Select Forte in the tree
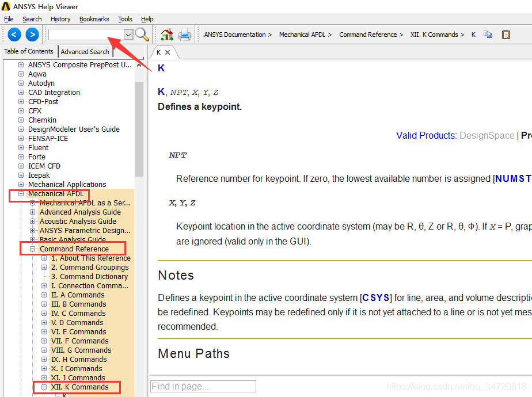Image resolution: width=532 pixels, height=397 pixels. (37, 156)
